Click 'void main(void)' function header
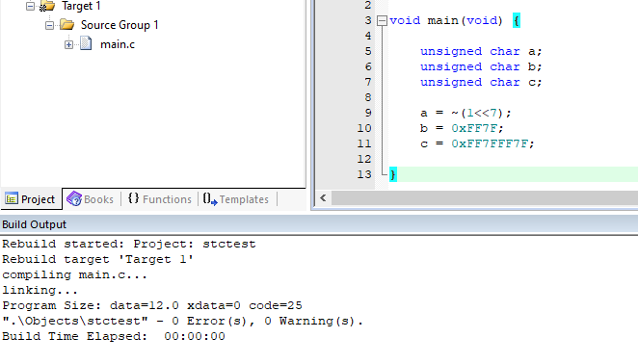The height and width of the screenshot is (364, 638). 446,20
